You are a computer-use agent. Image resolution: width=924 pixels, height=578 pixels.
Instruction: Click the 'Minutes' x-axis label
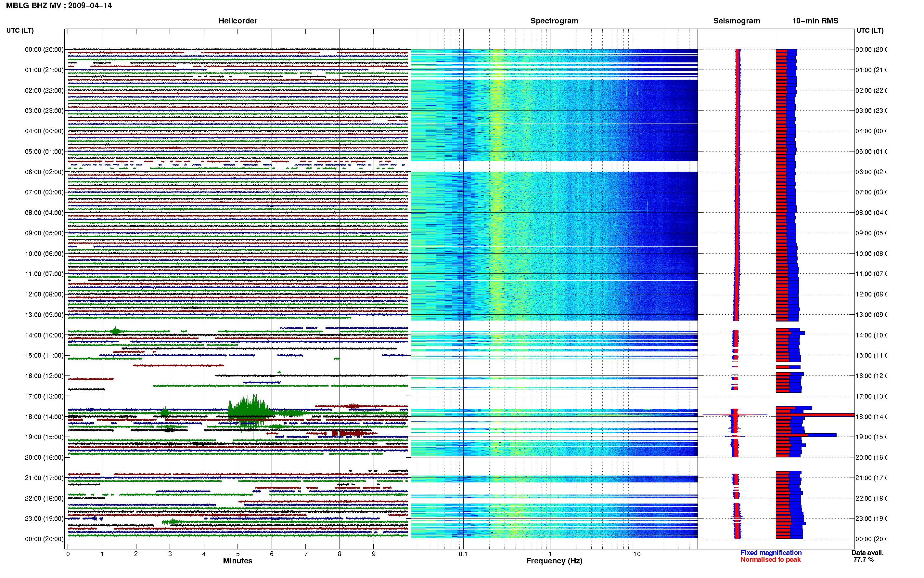click(237, 561)
